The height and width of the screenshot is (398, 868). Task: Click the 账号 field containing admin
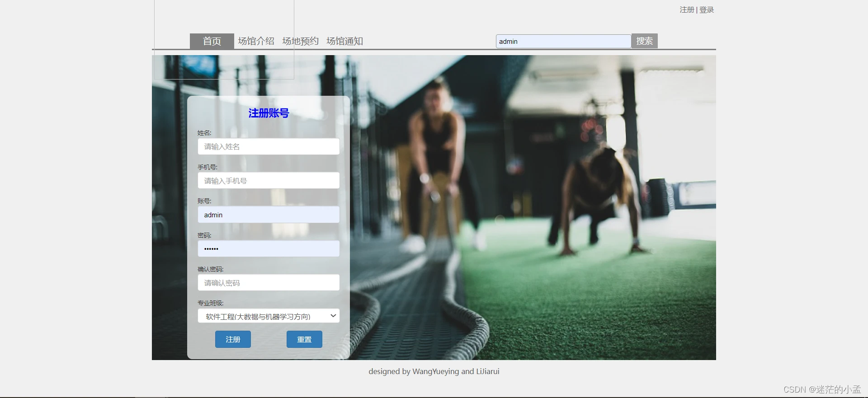[269, 215]
